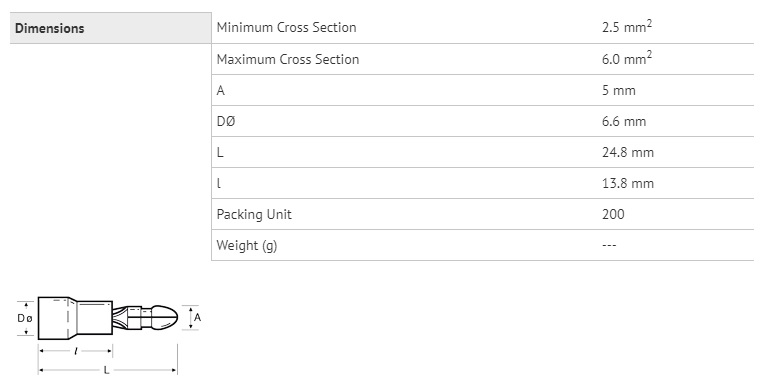Click the A dimension row label
Screen dimensions: 777x384
pos(221,91)
